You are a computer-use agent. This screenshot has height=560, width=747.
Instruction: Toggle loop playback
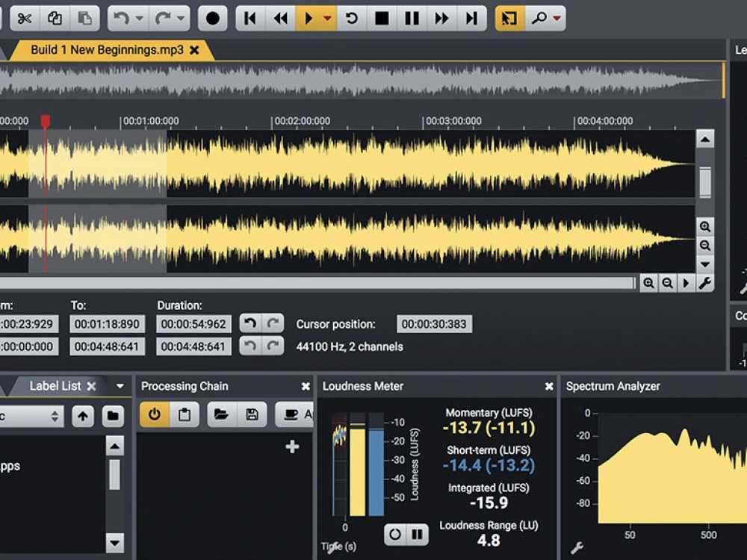click(x=352, y=19)
